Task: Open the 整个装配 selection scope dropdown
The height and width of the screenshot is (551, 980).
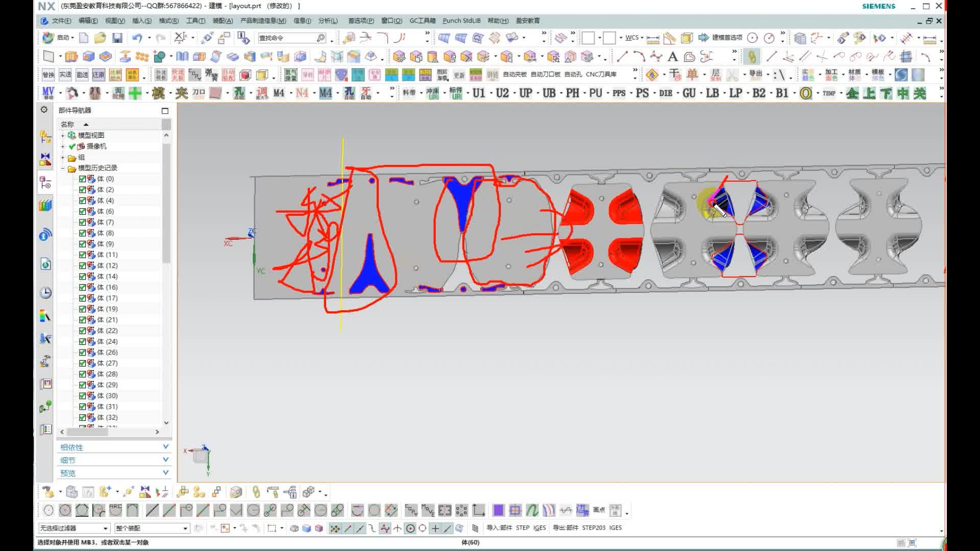Action: [185, 528]
